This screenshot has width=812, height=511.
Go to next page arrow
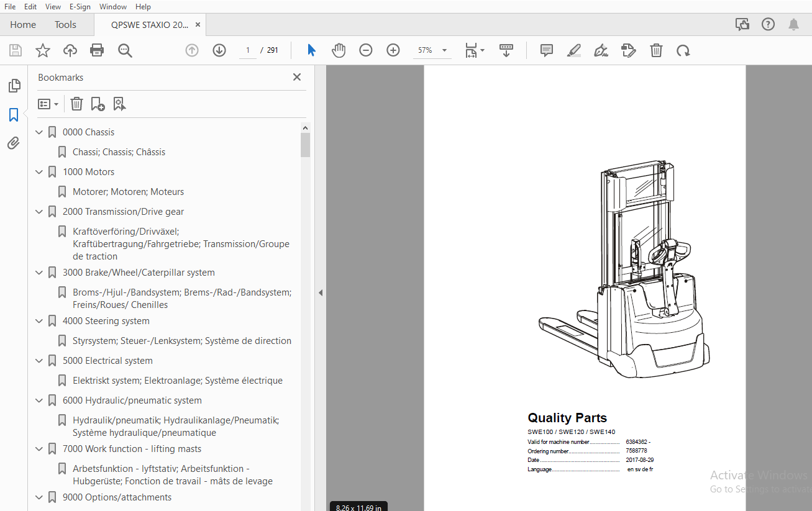pos(219,50)
